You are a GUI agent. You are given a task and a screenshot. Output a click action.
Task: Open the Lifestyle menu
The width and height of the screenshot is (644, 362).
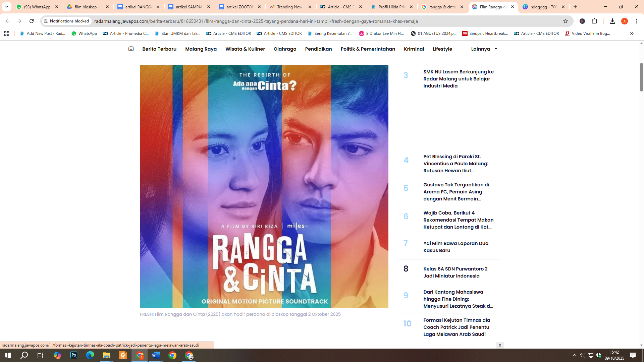pos(442,49)
